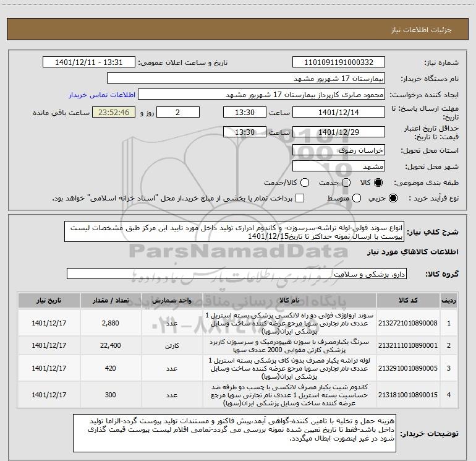Click the province field خراسان رضوی
This screenshot has height=461, width=476.
coord(339,150)
